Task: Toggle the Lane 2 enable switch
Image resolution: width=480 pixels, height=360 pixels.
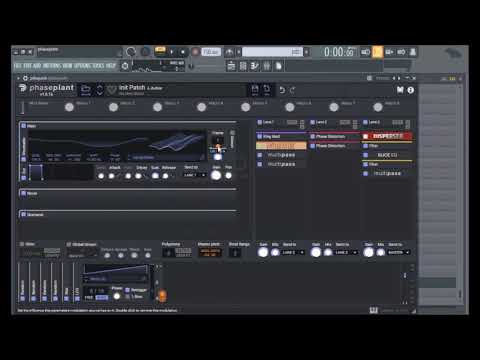Action: click(x=312, y=122)
